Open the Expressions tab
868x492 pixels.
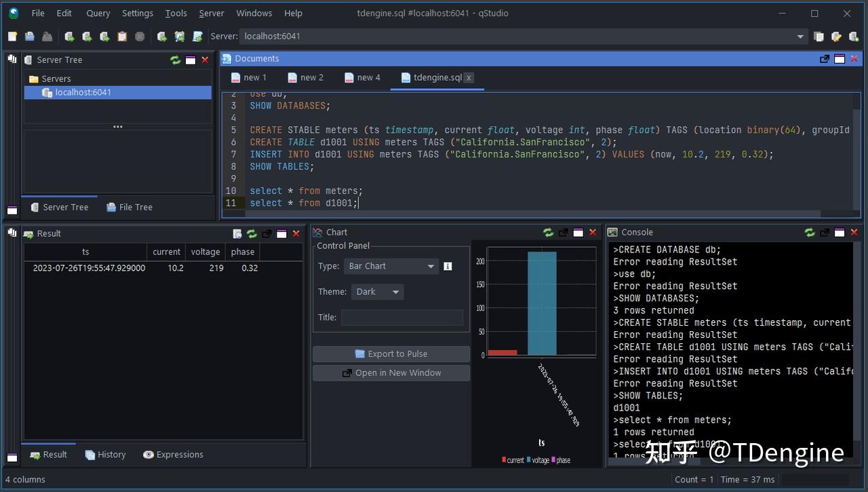174,455
